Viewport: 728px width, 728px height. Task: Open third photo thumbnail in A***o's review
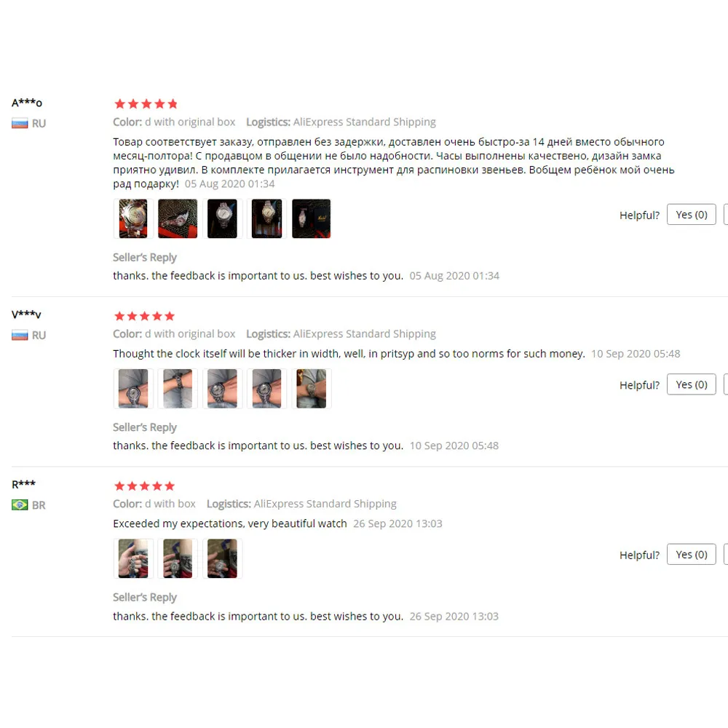[x=222, y=218]
